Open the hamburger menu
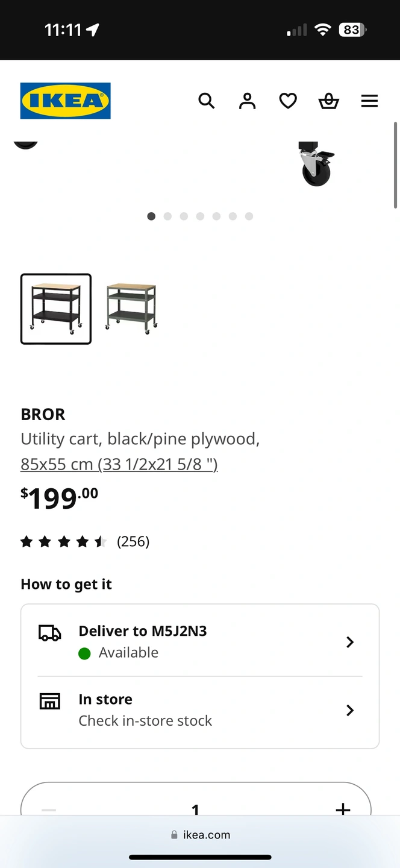The height and width of the screenshot is (868, 400). (369, 101)
